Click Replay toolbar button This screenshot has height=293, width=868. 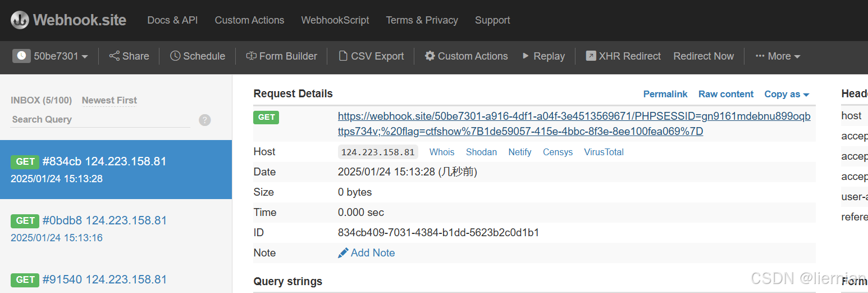coord(543,56)
